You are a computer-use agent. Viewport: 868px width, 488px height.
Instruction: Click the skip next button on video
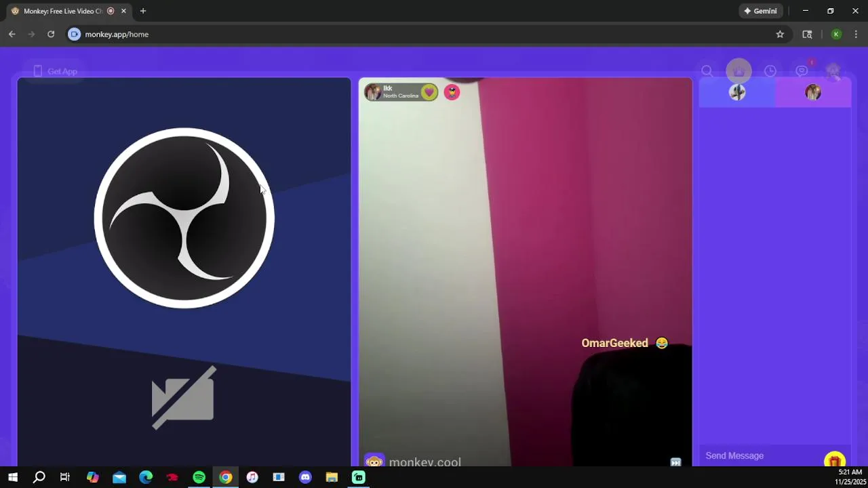[675, 462]
